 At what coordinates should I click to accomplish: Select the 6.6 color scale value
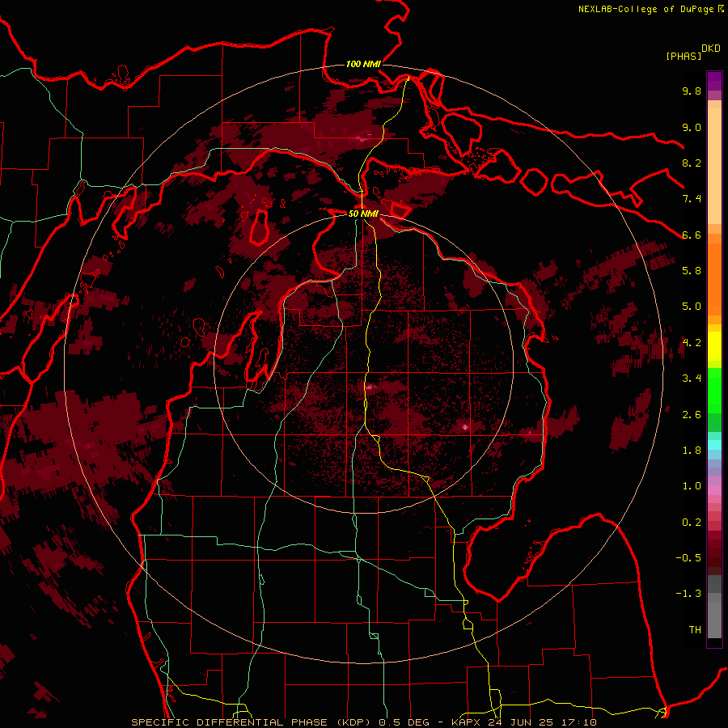[692, 235]
